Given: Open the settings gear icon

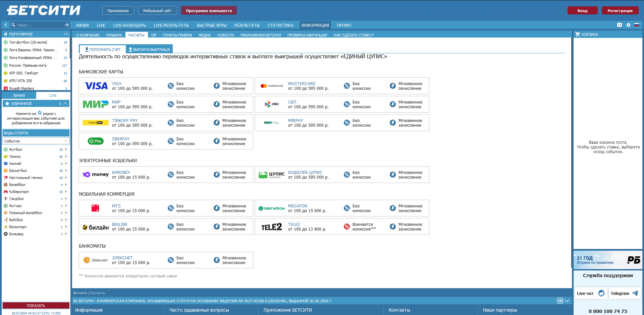Looking at the screenshot, I should pos(628,25).
